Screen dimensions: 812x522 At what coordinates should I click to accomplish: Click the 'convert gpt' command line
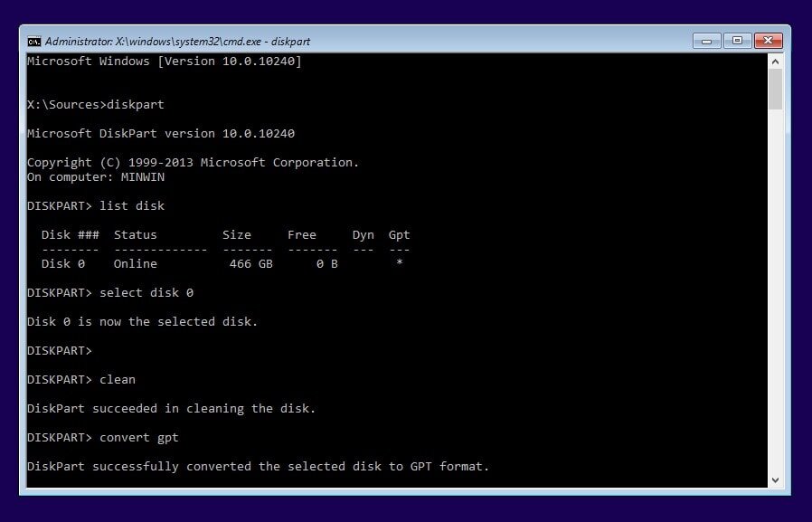(x=103, y=438)
